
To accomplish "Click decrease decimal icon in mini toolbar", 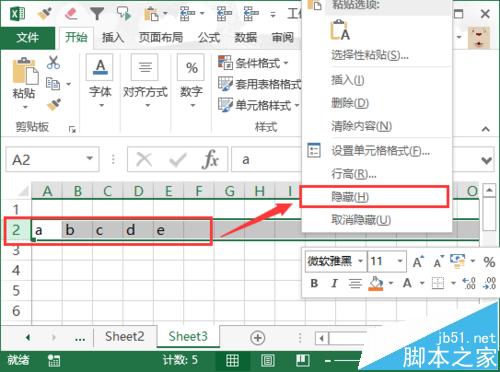I will (x=490, y=284).
